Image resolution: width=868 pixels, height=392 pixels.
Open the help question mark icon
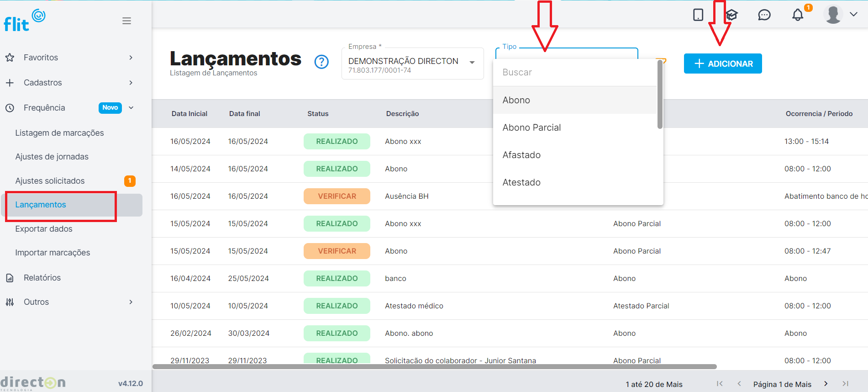321,62
